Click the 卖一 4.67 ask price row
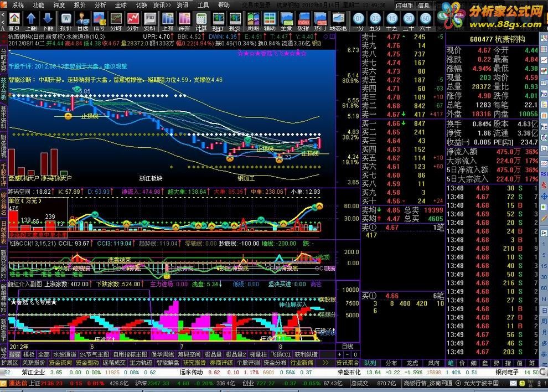Screen dimensions: 548x392 coord(402,115)
